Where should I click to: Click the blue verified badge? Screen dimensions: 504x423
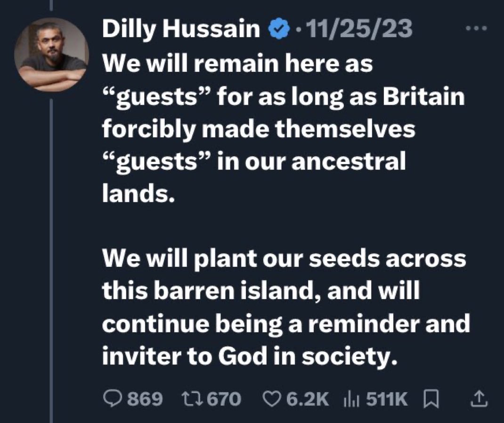coord(278,28)
